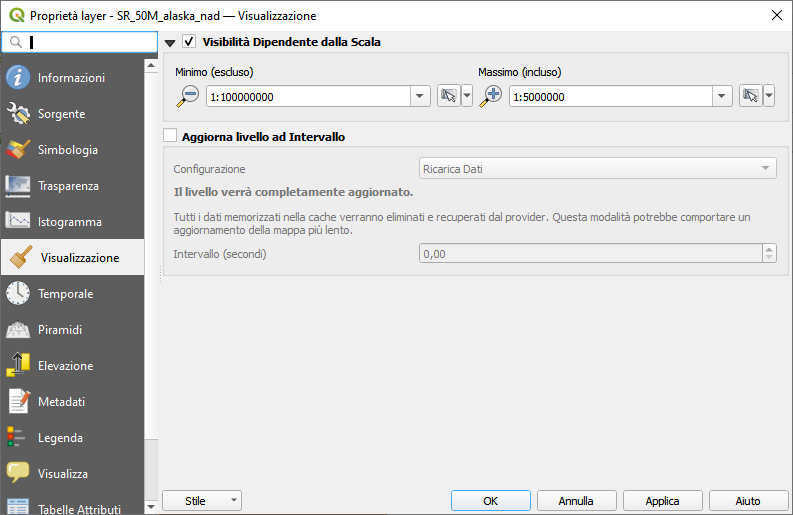Switch to the Sorgente tab
This screenshot has width=793, height=515.
pos(72,113)
